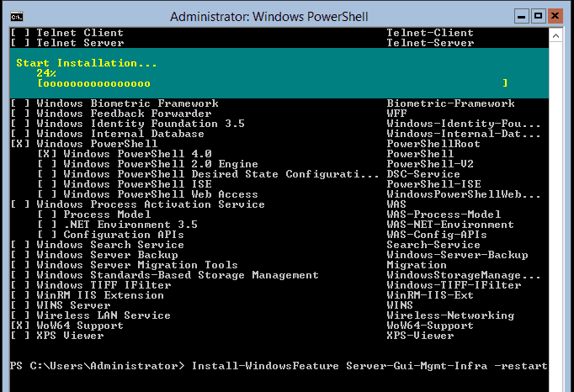
Task: Click the 24% installation progress bar
Action: [x=273, y=83]
